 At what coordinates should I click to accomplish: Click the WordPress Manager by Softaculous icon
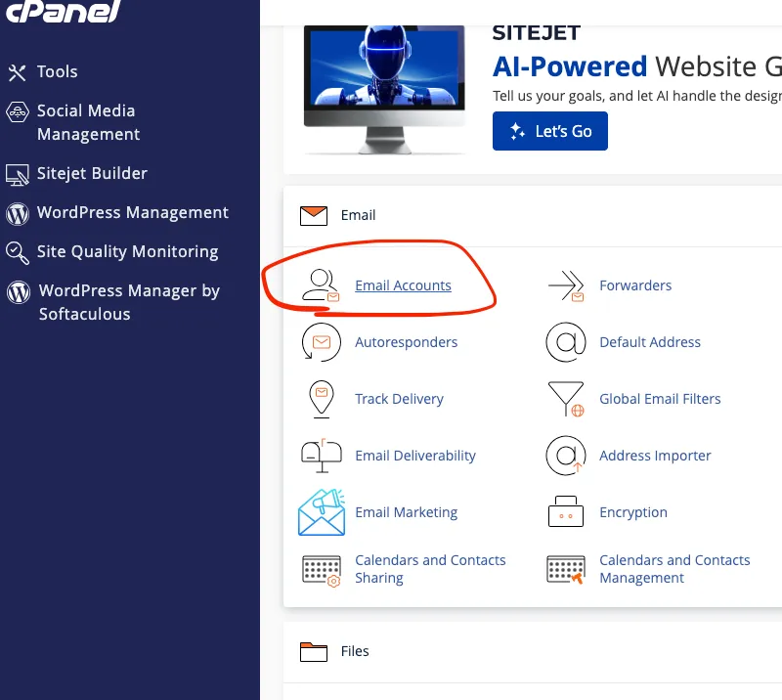pyautogui.click(x=19, y=292)
